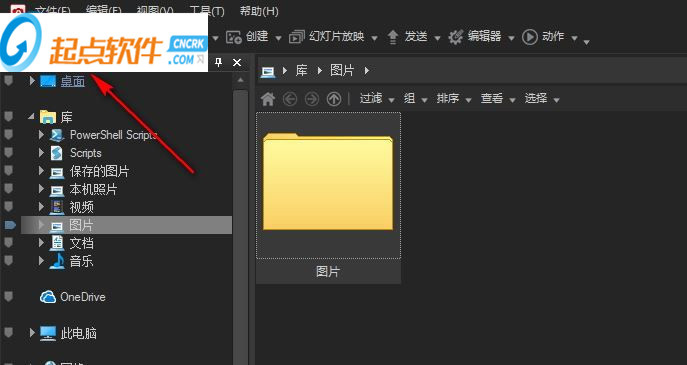Navigate forward with the right arrow icon
This screenshot has height=365, width=687.
tap(312, 99)
